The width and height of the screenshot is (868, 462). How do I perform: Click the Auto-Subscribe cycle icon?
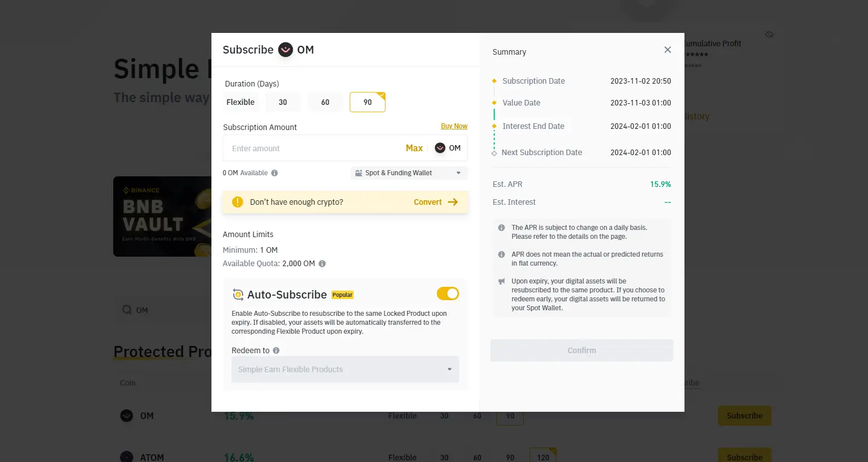tap(238, 295)
